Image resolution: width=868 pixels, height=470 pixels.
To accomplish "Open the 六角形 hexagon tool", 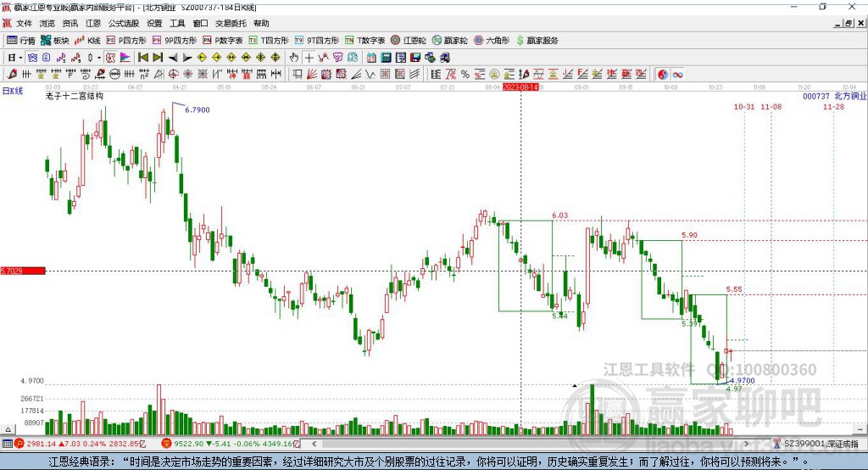I will point(491,40).
